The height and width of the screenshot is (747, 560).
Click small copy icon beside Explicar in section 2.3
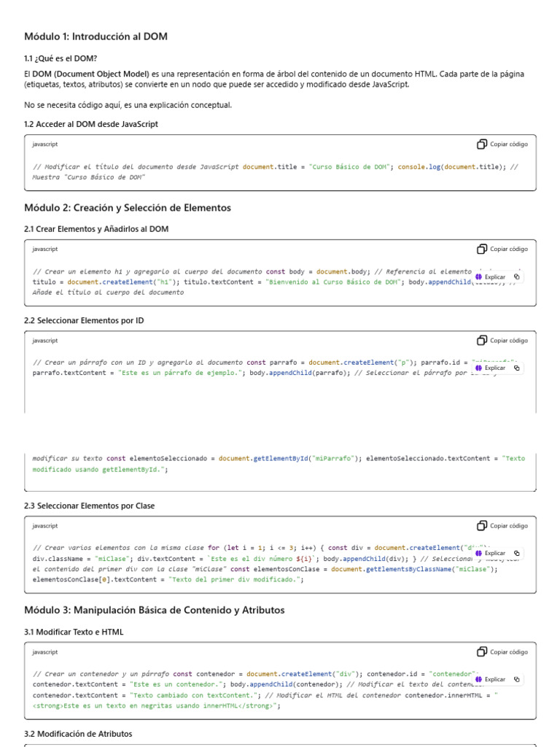tap(517, 554)
